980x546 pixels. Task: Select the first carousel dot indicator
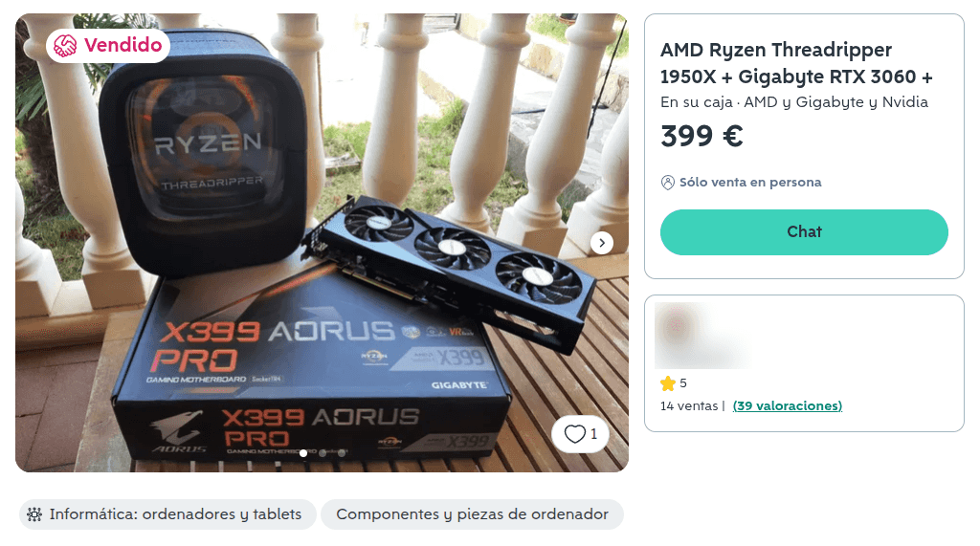303,453
